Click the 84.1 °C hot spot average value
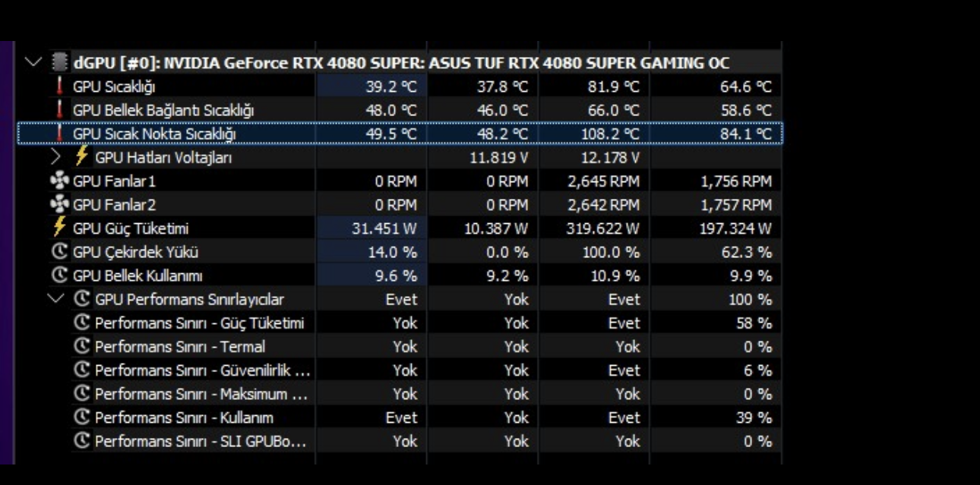Screen dimensions: 980x485 746,134
